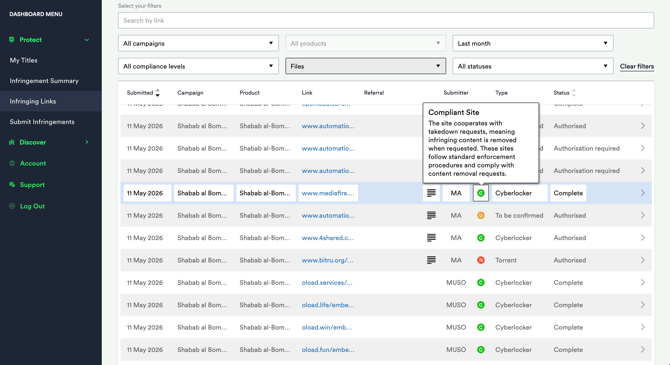Click the Search by link field
Viewport: 670px width, 365px height.
click(386, 21)
